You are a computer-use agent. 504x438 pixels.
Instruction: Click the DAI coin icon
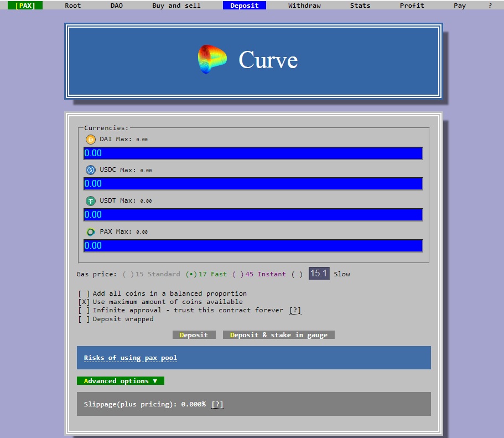click(x=91, y=140)
